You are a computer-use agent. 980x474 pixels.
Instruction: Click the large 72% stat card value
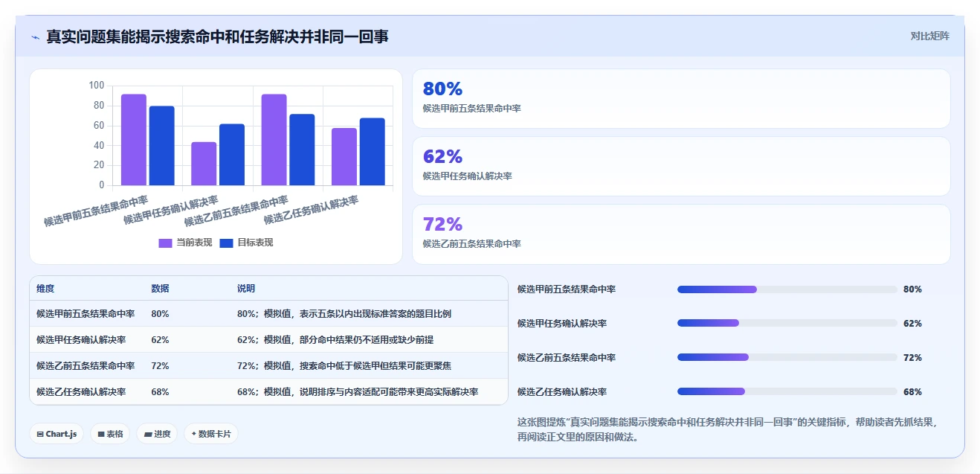coord(442,224)
